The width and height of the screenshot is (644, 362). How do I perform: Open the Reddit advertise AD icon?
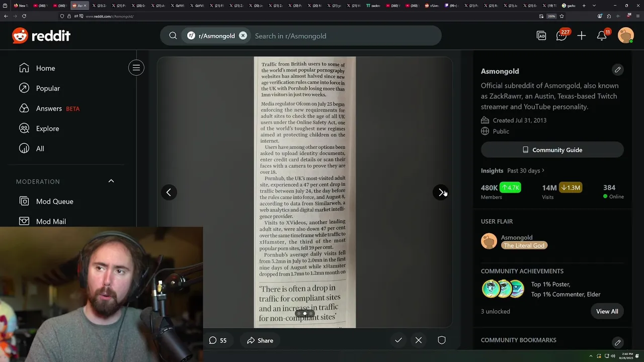(541, 36)
